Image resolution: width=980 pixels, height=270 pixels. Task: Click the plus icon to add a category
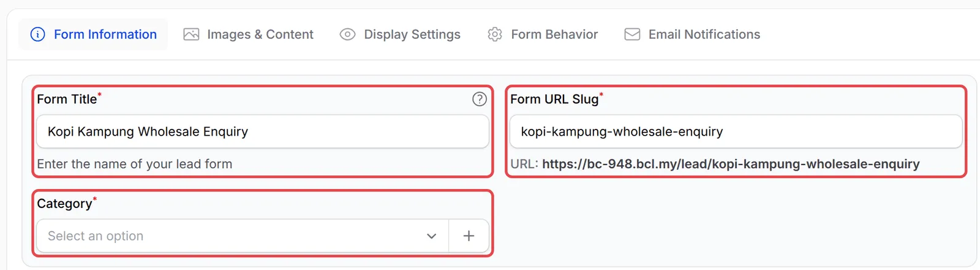click(469, 236)
